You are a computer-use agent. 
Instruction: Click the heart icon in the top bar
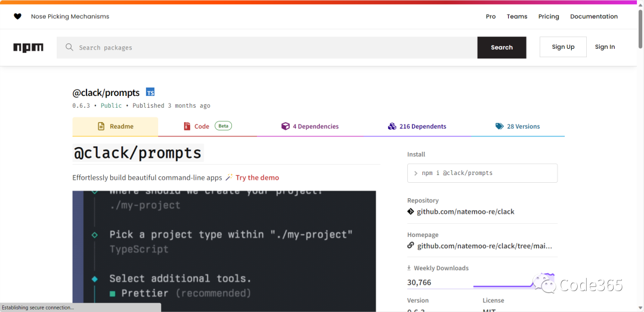[17, 17]
